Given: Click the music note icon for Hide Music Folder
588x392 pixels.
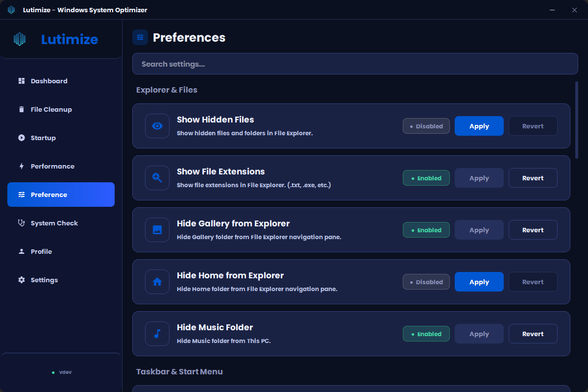Looking at the screenshot, I should (x=157, y=334).
